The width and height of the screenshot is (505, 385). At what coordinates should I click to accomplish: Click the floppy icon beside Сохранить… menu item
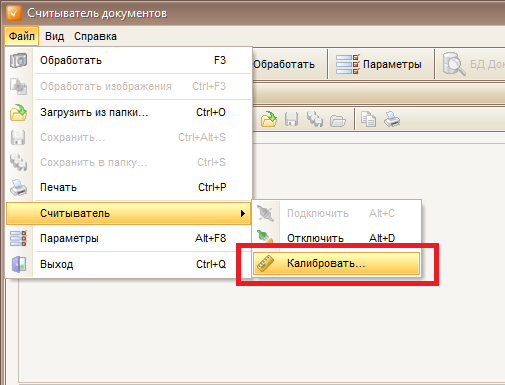[x=18, y=137]
